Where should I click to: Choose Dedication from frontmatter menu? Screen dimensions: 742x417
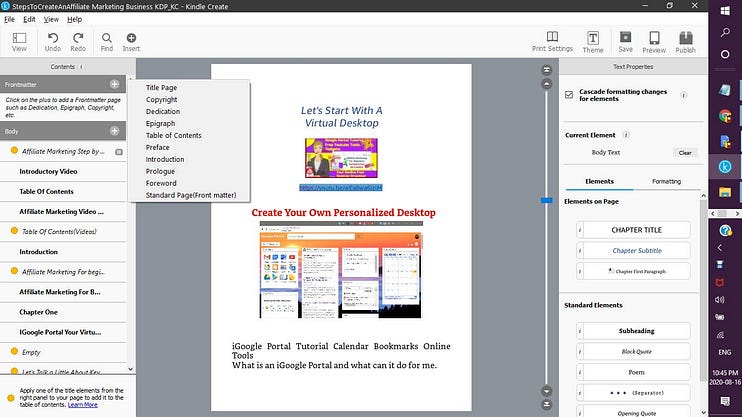click(x=163, y=111)
